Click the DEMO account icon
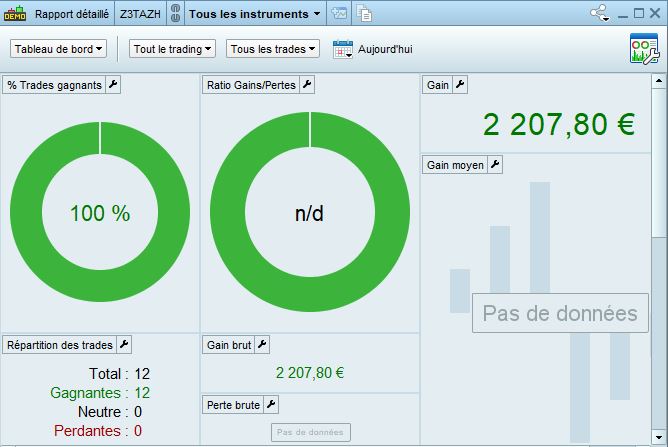 (15, 14)
